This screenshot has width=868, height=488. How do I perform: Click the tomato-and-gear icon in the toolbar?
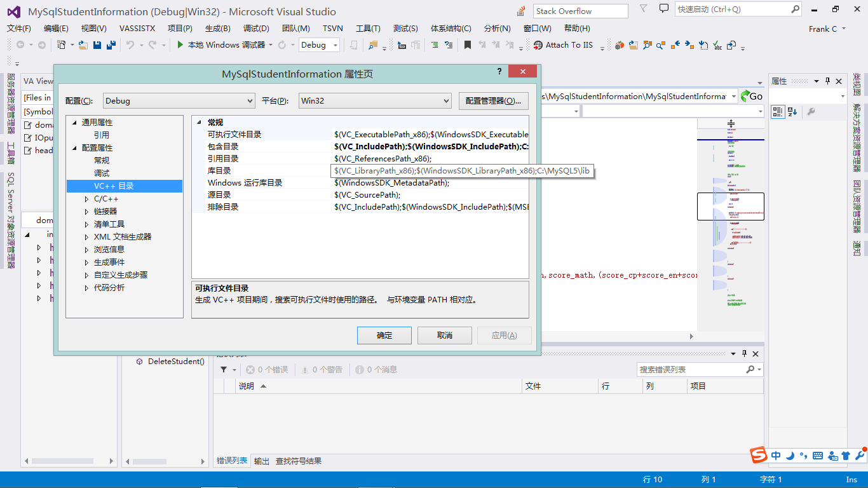620,45
